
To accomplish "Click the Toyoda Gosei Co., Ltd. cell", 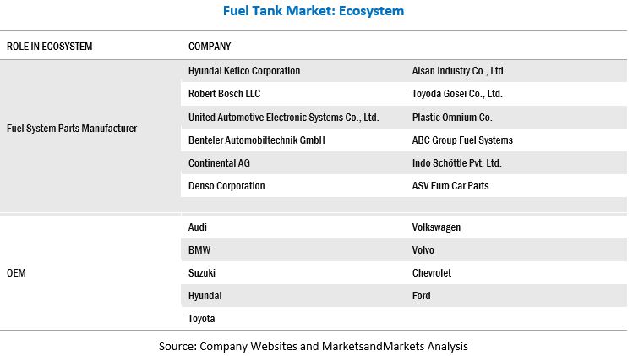I will click(456, 94).
